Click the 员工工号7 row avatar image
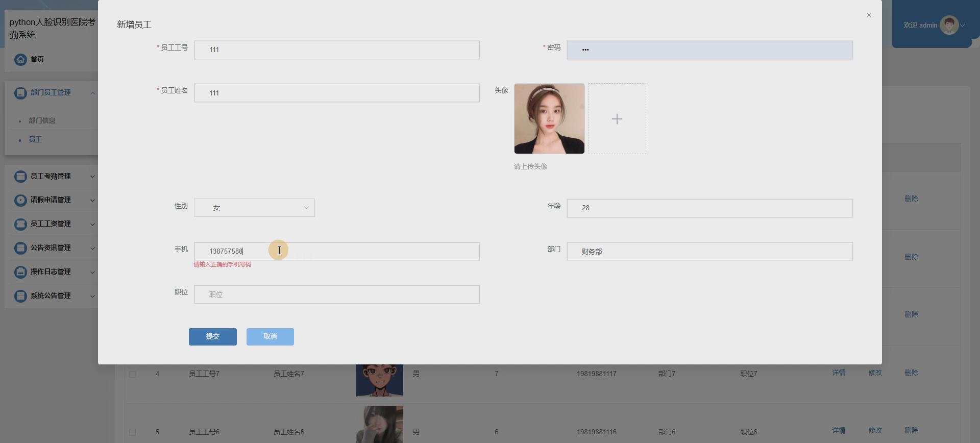The image size is (980, 443). coord(379,380)
